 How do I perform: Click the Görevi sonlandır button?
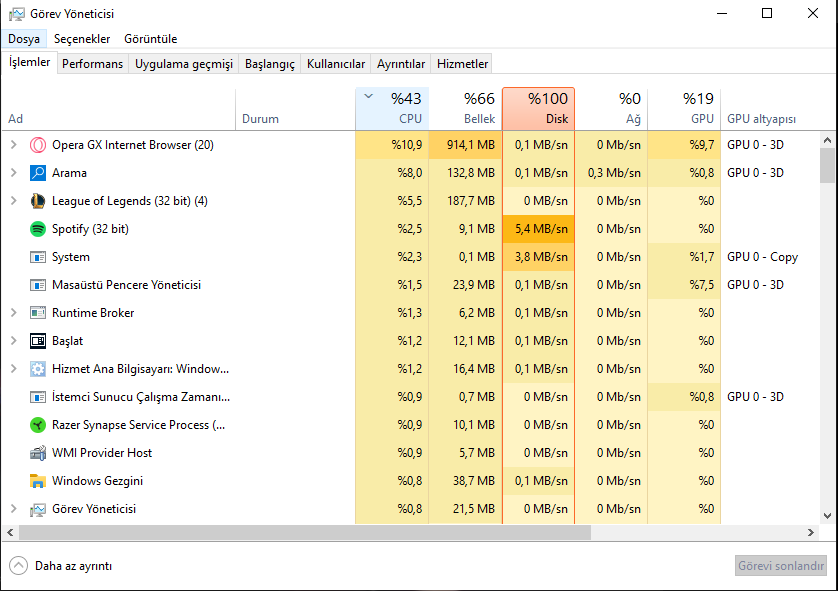[781, 565]
